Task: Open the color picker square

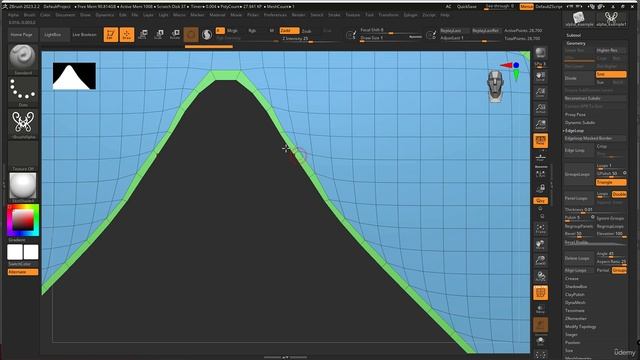Action: coord(23,220)
